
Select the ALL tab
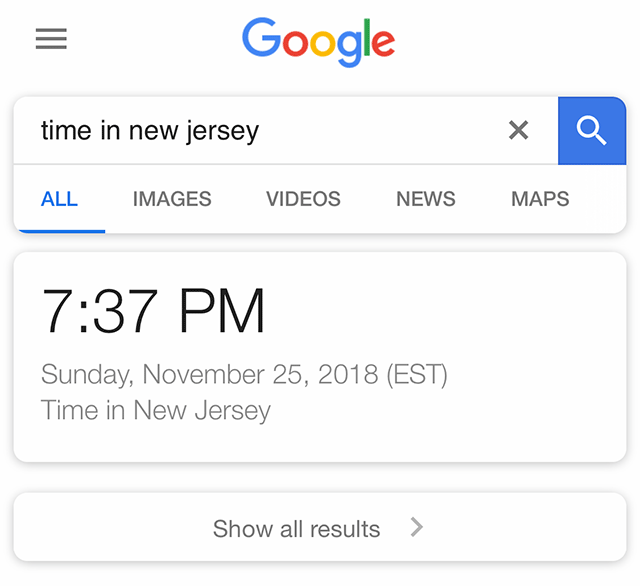[x=59, y=199]
